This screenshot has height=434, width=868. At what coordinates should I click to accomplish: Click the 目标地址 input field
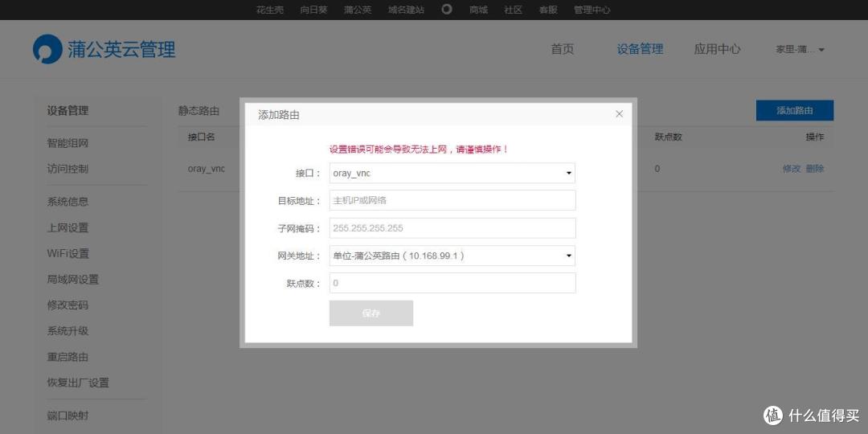(452, 200)
